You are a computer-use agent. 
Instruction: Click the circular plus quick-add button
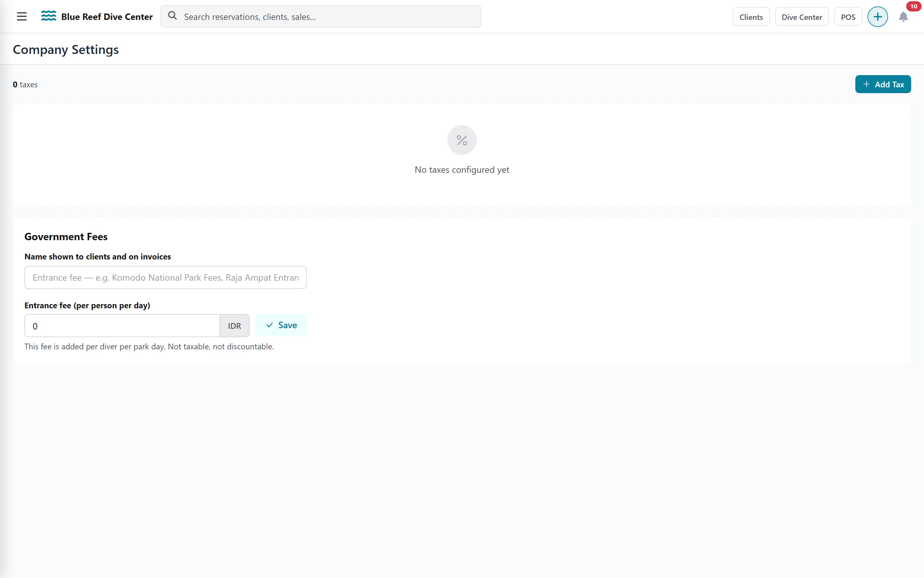[877, 17]
